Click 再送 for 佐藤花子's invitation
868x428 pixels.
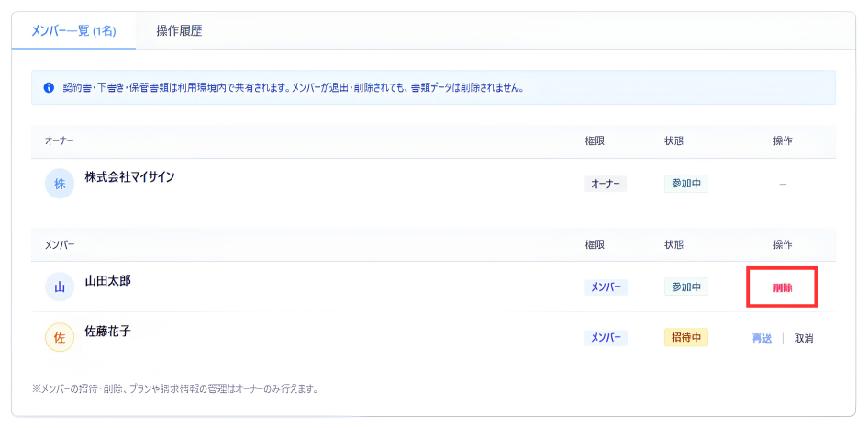(x=762, y=338)
